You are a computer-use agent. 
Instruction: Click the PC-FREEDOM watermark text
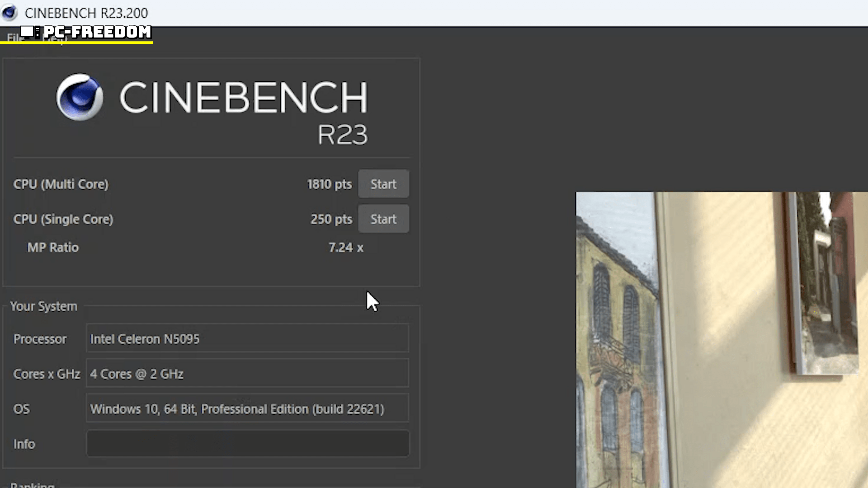coord(97,32)
